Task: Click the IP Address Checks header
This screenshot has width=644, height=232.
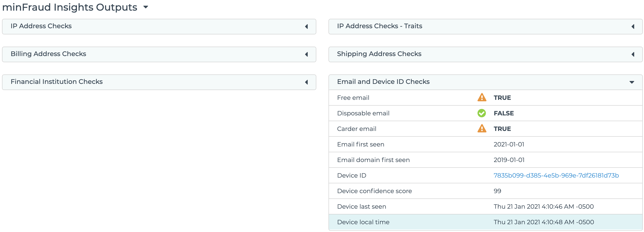Action: [41, 26]
